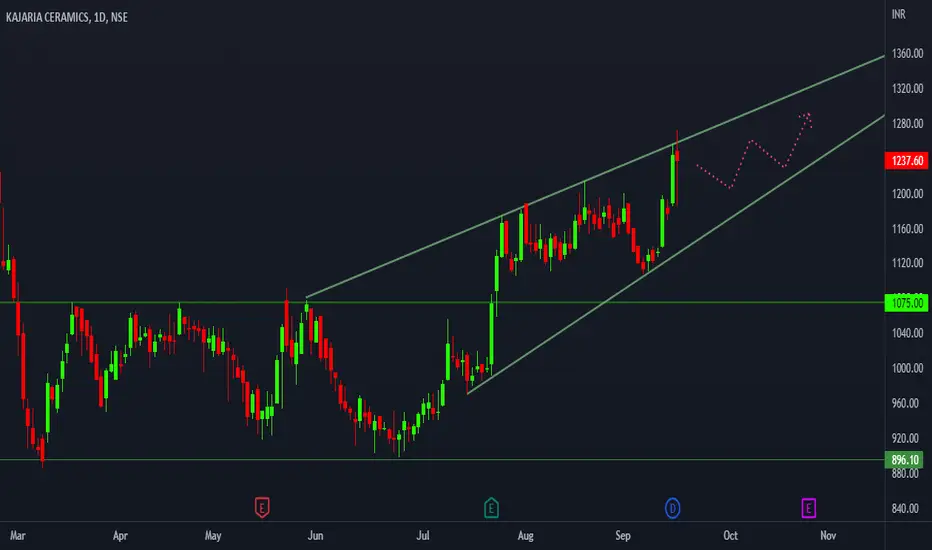Click the May label on time axis

point(213,536)
